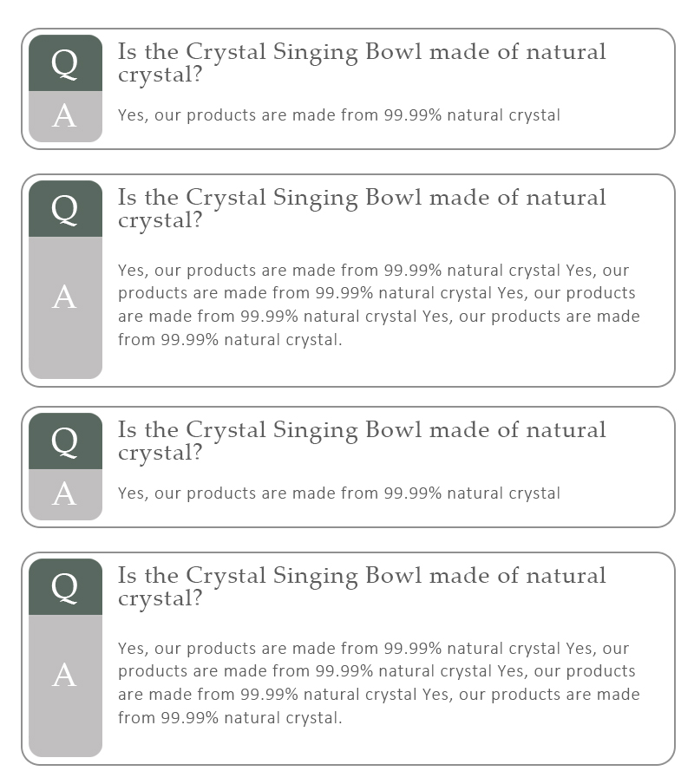This screenshot has width=694, height=784.
Task: Click the A icon in the first FAQ card
Action: 66,116
